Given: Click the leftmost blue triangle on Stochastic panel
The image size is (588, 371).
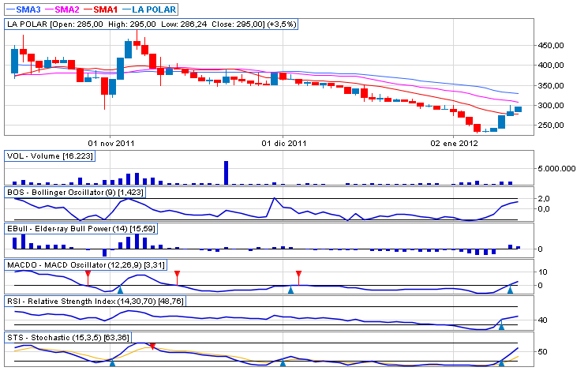Looking at the screenshot, I should 111,362.
